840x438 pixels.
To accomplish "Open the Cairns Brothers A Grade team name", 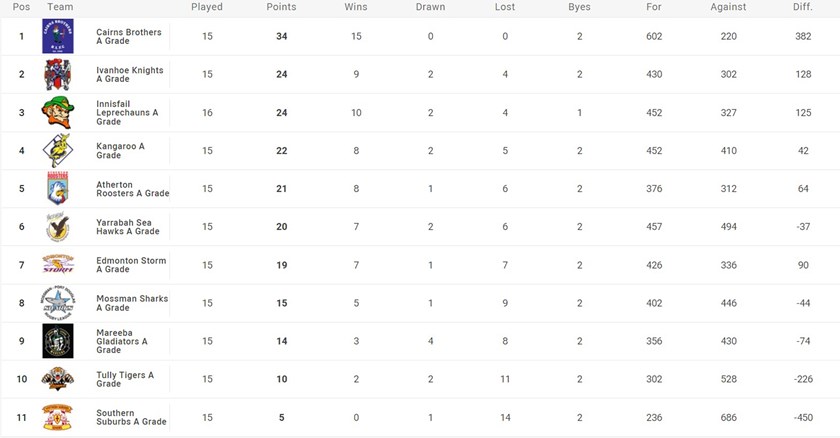I will tap(130, 37).
